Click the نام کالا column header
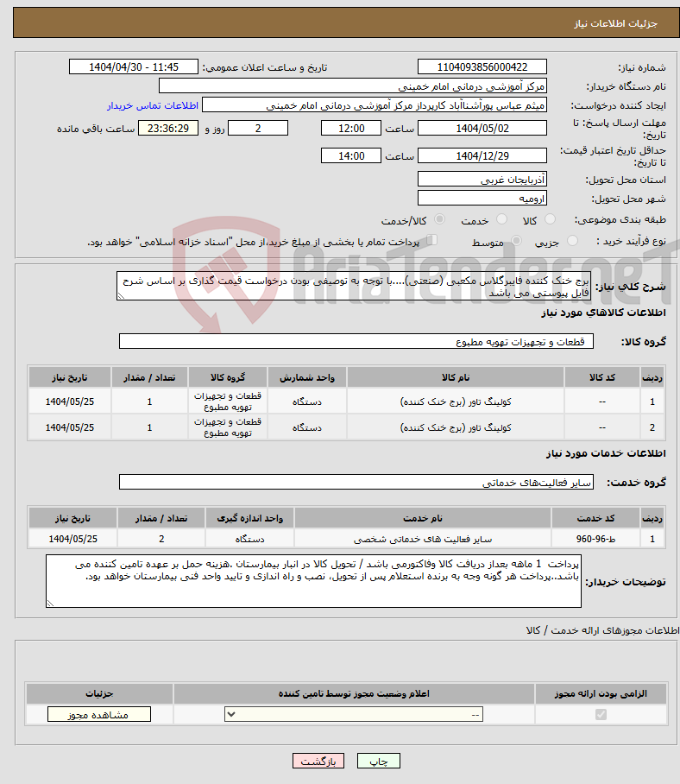The width and height of the screenshot is (680, 784). [x=456, y=377]
